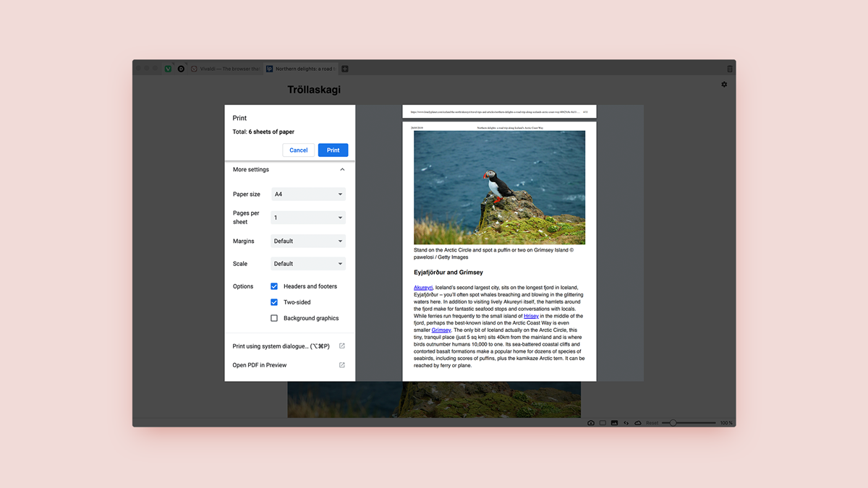Click external link icon beside Open PDF in Preview
This screenshot has width=868, height=488.
tap(342, 365)
